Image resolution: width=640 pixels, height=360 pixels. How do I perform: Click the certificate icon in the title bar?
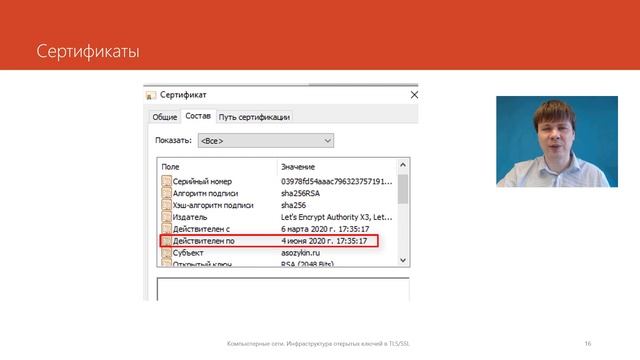pos(151,96)
